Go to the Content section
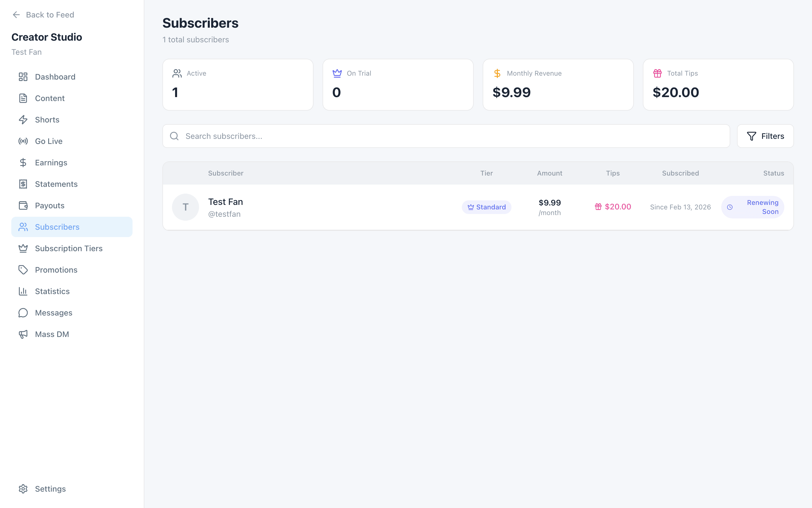The image size is (812, 508). (72, 98)
